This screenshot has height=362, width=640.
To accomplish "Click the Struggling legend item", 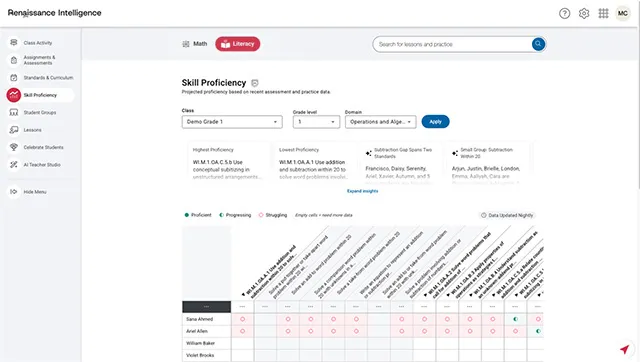I will pyautogui.click(x=273, y=215).
